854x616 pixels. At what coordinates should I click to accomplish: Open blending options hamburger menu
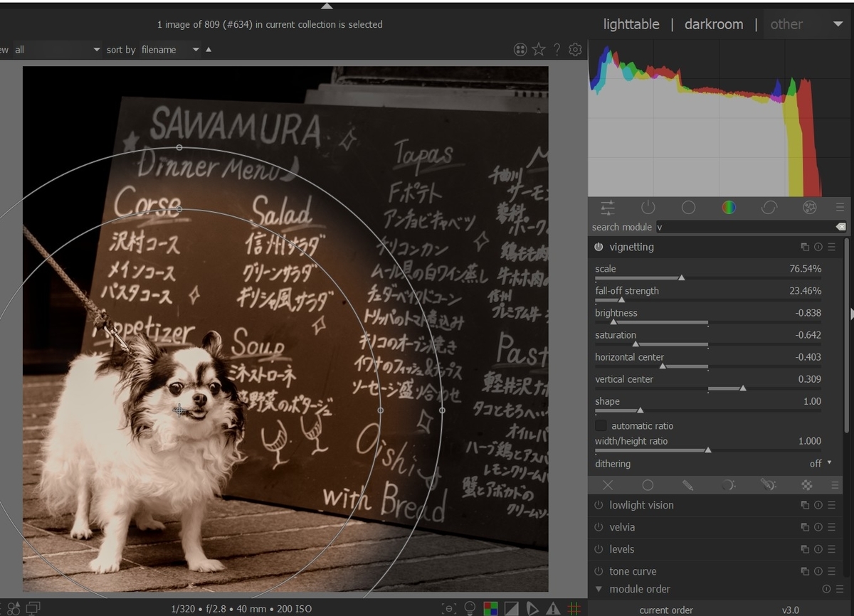835,485
